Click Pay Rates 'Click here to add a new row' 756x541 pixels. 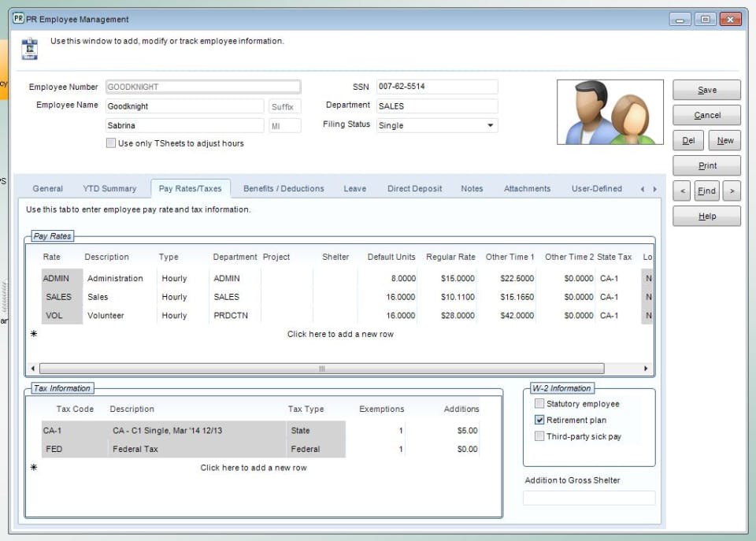pyautogui.click(x=340, y=334)
